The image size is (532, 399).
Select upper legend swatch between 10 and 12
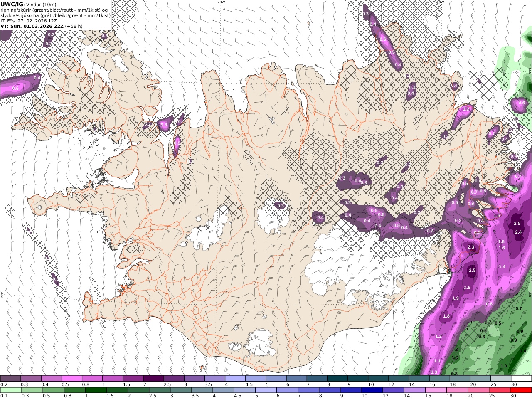pos(378,379)
